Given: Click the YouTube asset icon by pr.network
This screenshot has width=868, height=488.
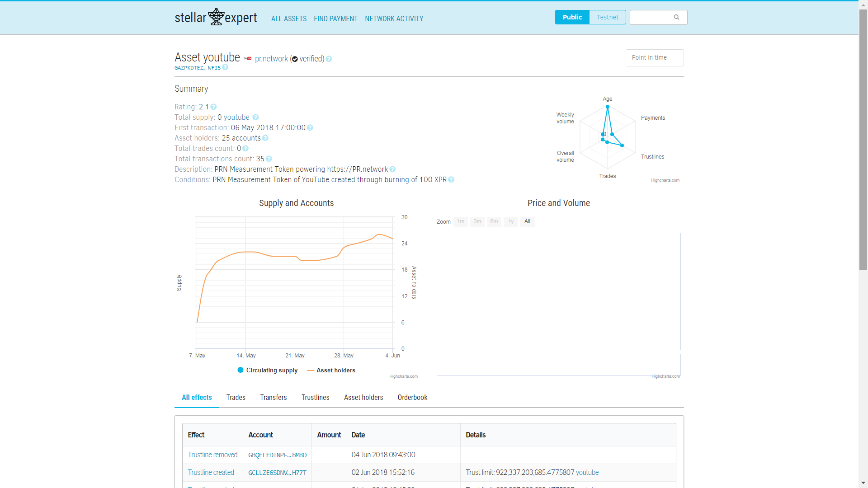Looking at the screenshot, I should point(248,58).
